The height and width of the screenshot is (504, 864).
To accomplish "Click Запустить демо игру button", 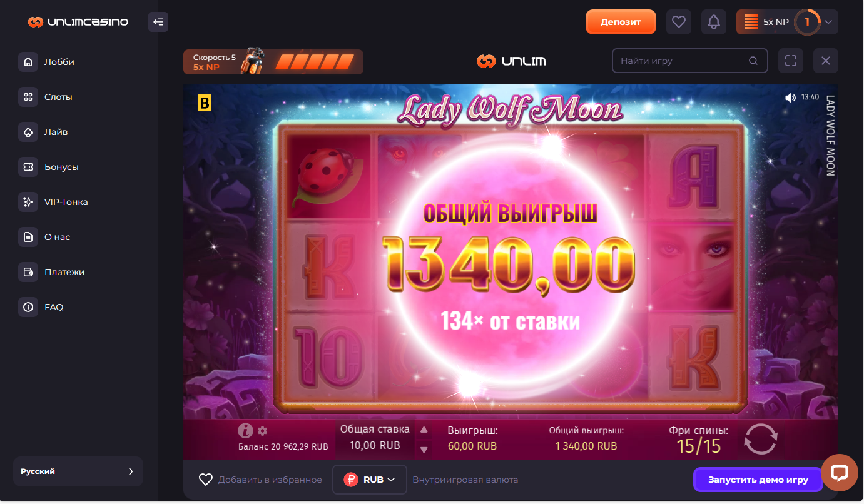I will [758, 480].
